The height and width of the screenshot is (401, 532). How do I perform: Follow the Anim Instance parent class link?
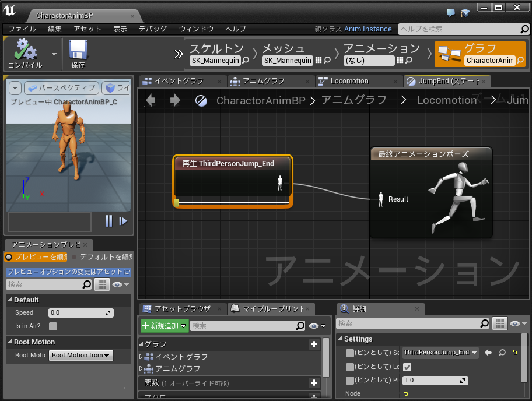(x=367, y=29)
